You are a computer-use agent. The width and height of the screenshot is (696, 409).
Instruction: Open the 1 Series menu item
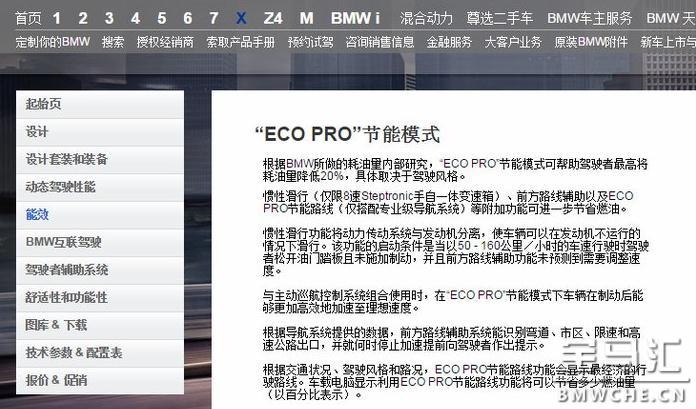[56, 18]
